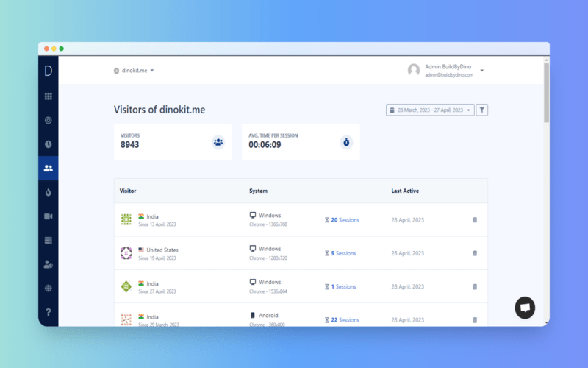Screen dimensions: 588x368
Task: Click the Android system label
Action: pyautogui.click(x=268, y=316)
